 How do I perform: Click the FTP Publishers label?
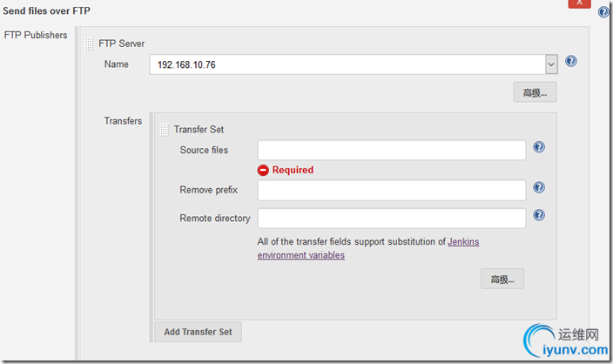coord(36,35)
